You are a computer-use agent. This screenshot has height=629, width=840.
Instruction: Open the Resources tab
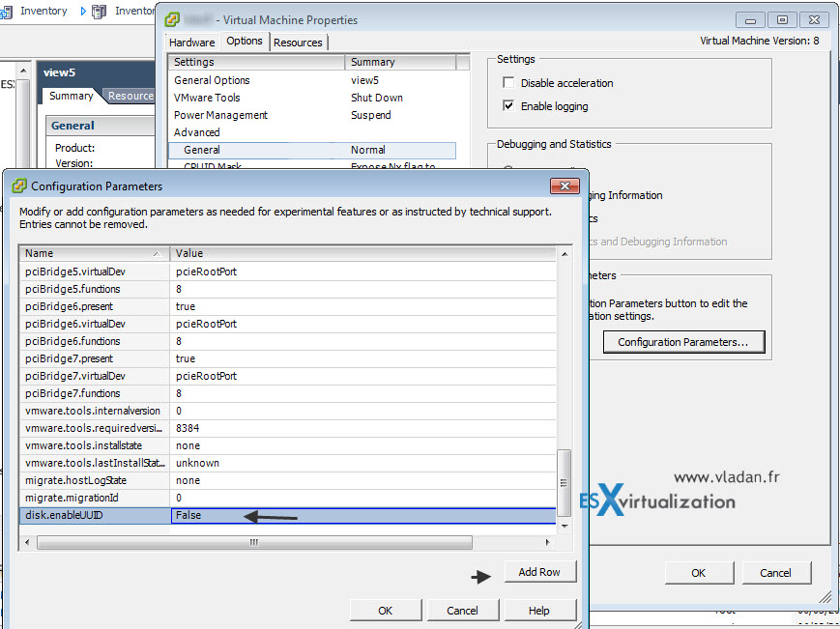tap(298, 43)
